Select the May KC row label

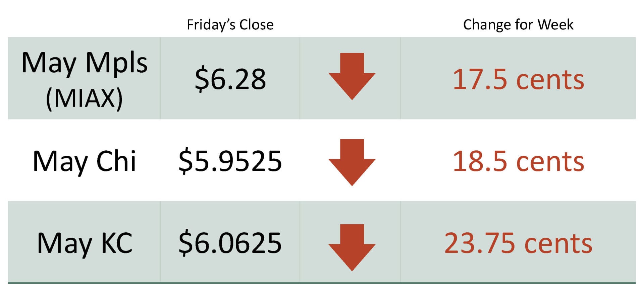click(x=85, y=243)
